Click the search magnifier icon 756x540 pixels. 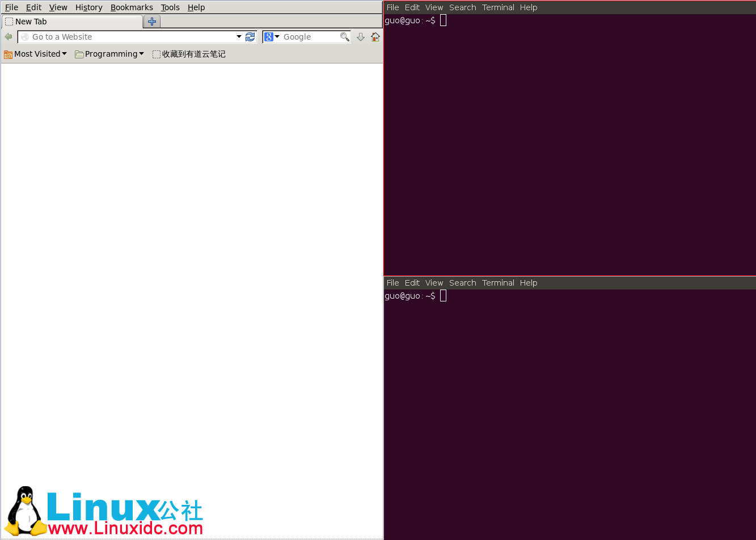tap(345, 36)
